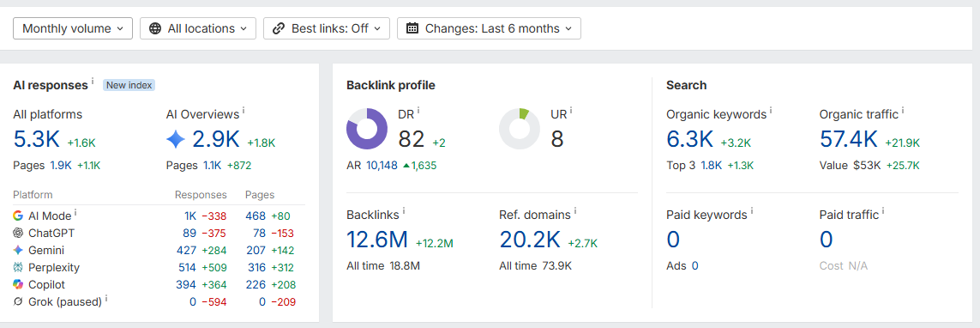
Task: Open AI Mode responses value 1K
Action: [190, 216]
